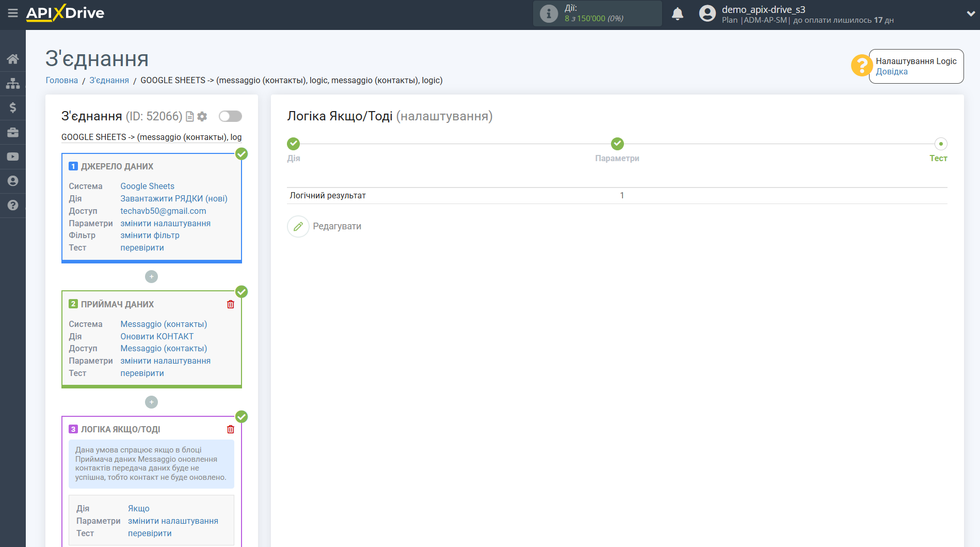
Task: Click змінити фільтр in data source
Action: [150, 236]
